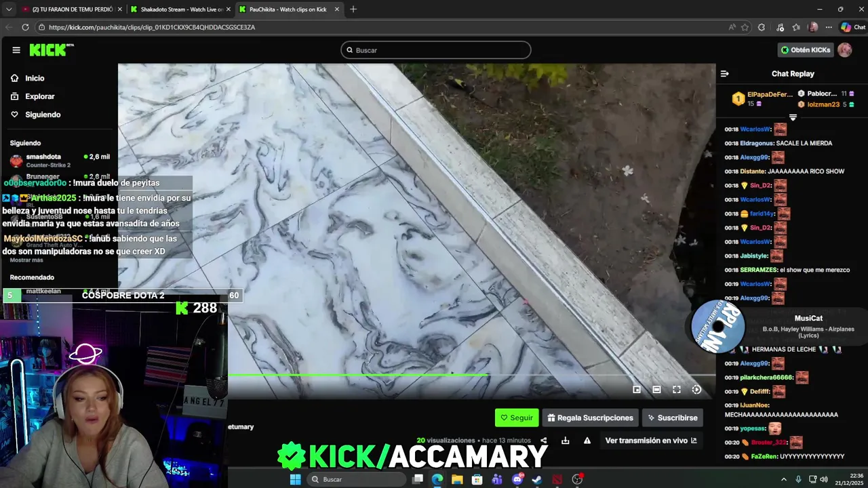Screen dimensions: 868x488
Task: Reload the page with refresh button
Action: pos(25,27)
